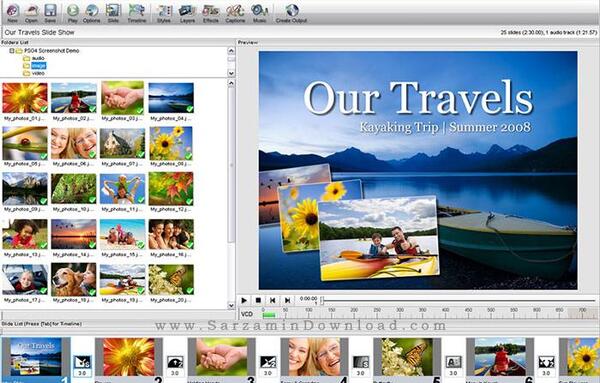600x383 pixels.
Task: Jump to next slide in preview controls
Action: 287,300
